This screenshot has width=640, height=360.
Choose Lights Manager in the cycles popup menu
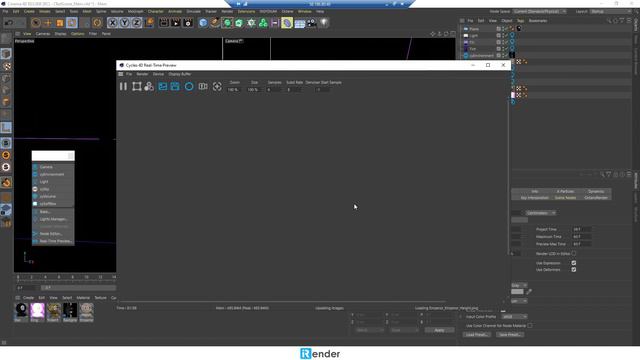tap(53, 219)
